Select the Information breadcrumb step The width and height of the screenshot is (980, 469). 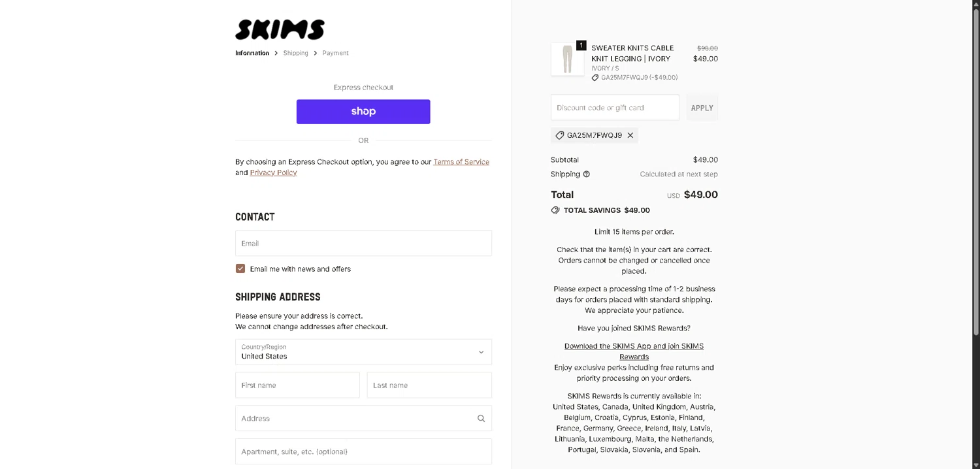tap(252, 53)
